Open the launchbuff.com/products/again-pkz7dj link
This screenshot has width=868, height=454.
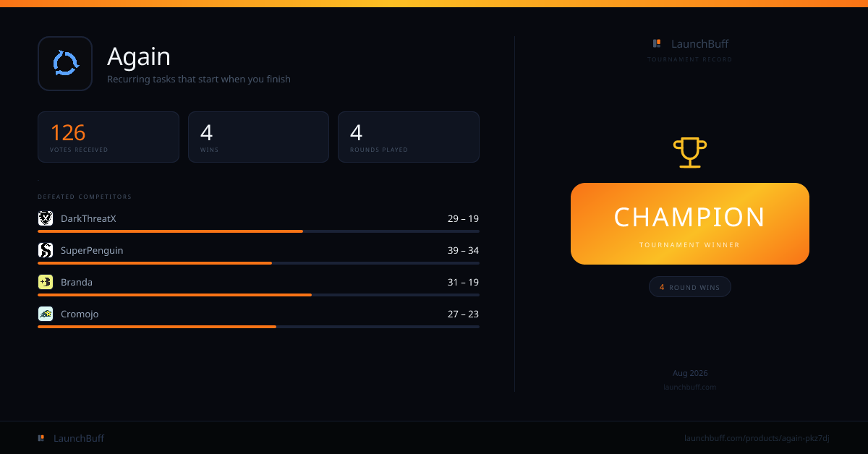(757, 438)
